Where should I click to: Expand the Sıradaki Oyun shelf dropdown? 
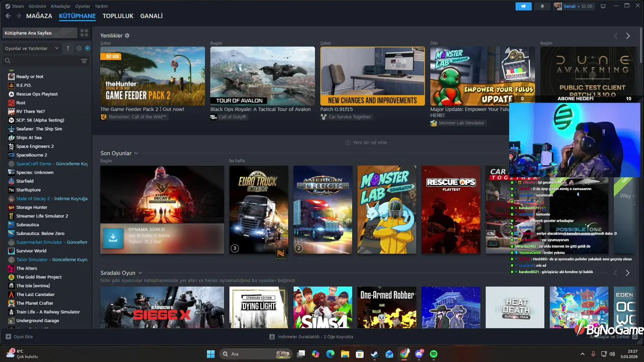pyautogui.click(x=140, y=273)
